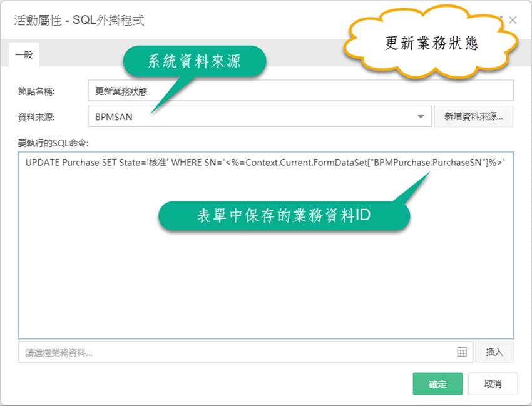Click inside the SQL command text area
Image resolution: width=532 pixels, height=406 pixels.
pyautogui.click(x=265, y=245)
